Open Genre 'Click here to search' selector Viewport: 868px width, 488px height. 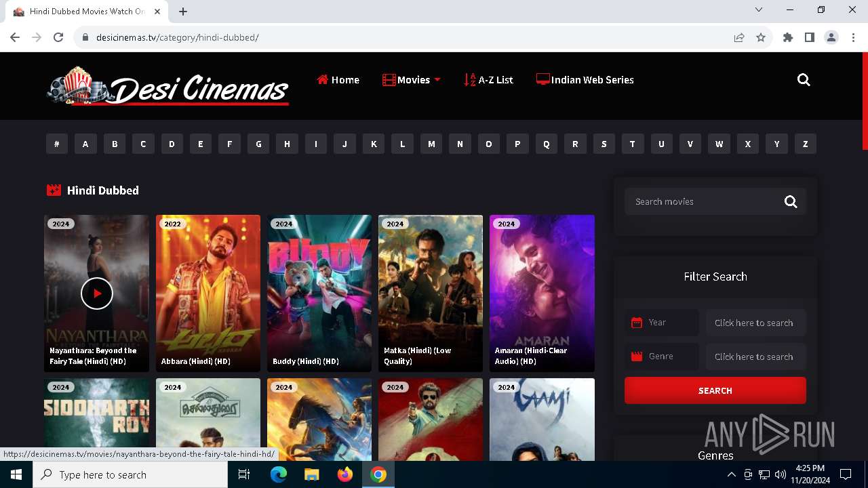pyautogui.click(x=756, y=357)
